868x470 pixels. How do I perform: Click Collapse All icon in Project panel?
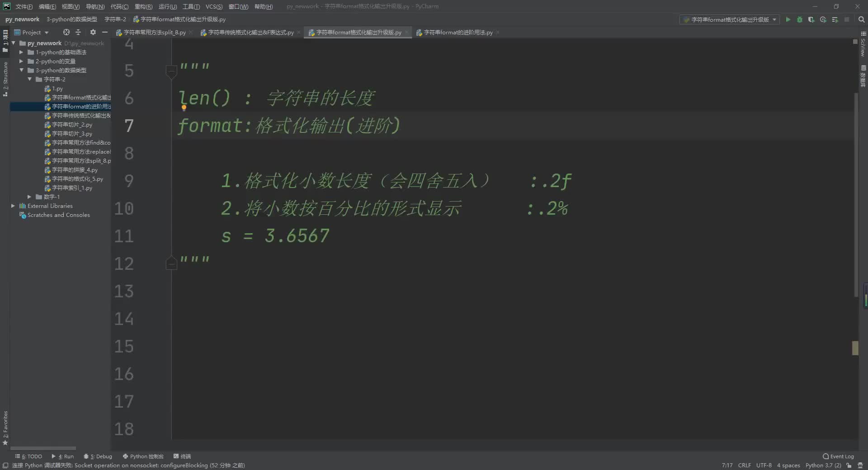tap(78, 32)
